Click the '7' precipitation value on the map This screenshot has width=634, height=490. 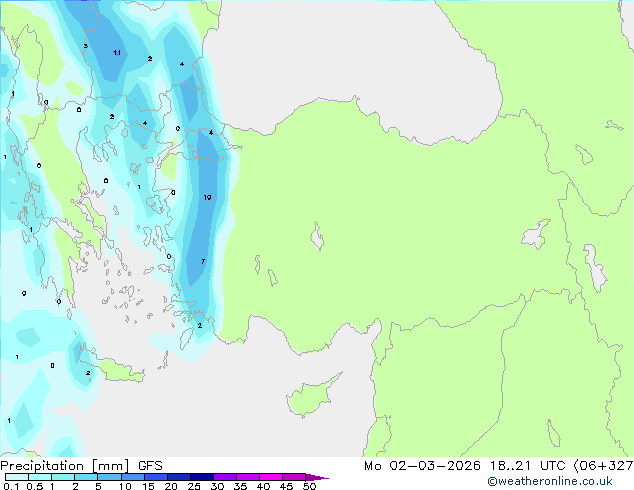coord(203,262)
